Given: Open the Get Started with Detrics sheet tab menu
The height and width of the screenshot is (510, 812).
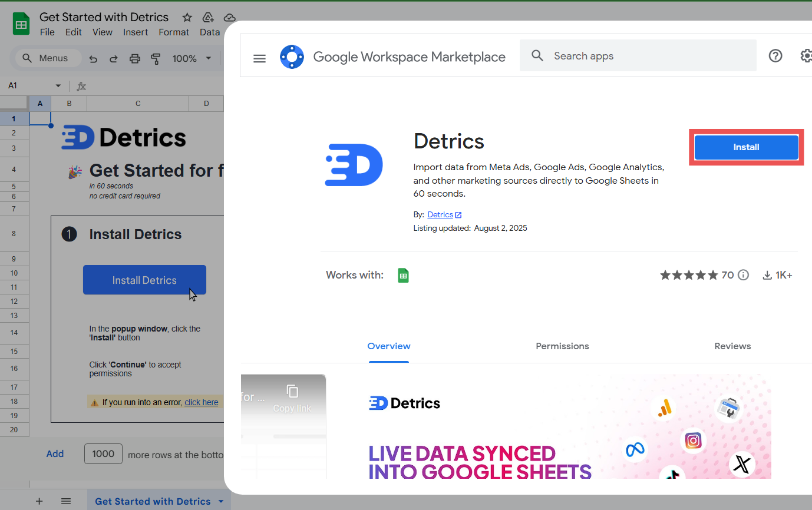Looking at the screenshot, I should [221, 501].
